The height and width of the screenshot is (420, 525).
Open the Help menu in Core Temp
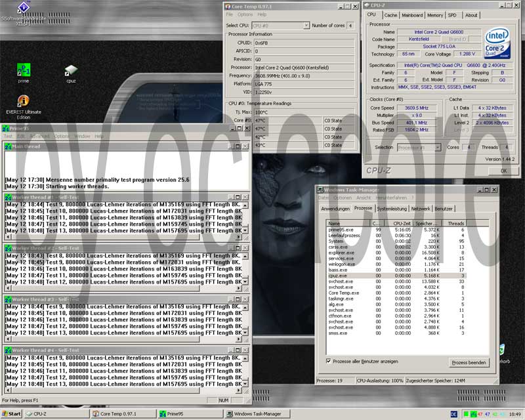click(262, 14)
